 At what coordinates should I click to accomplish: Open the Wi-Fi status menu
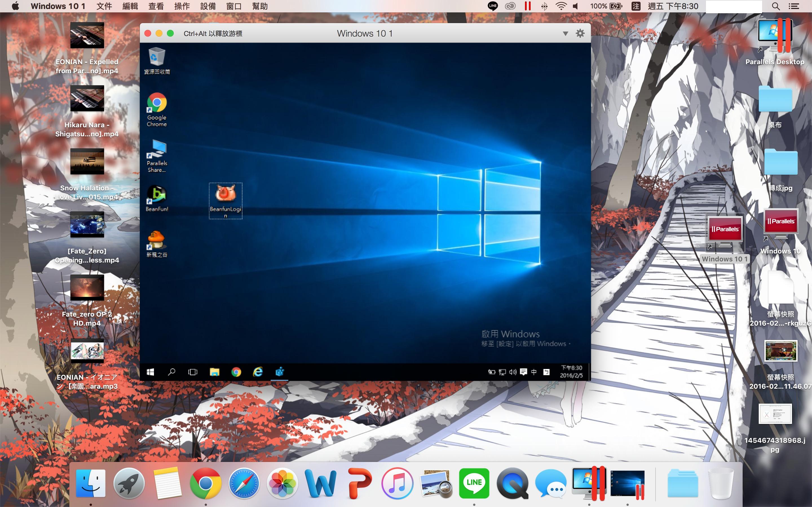coord(561,6)
